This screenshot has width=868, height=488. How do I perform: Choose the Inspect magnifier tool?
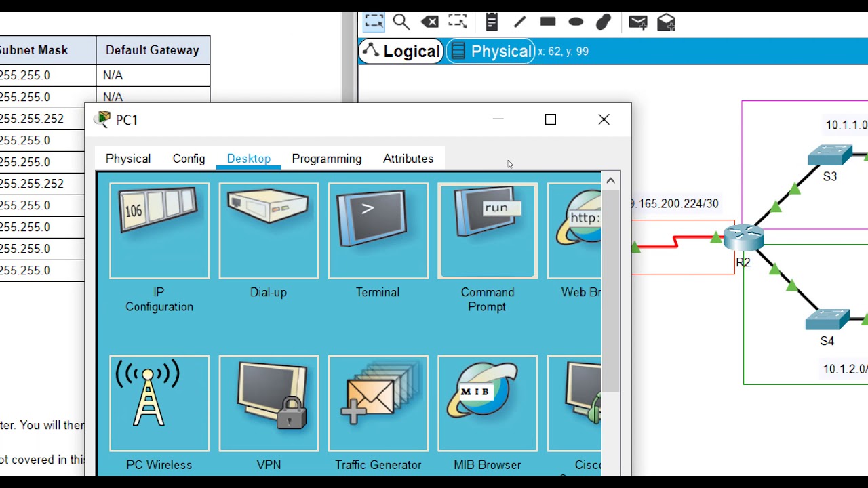(401, 22)
